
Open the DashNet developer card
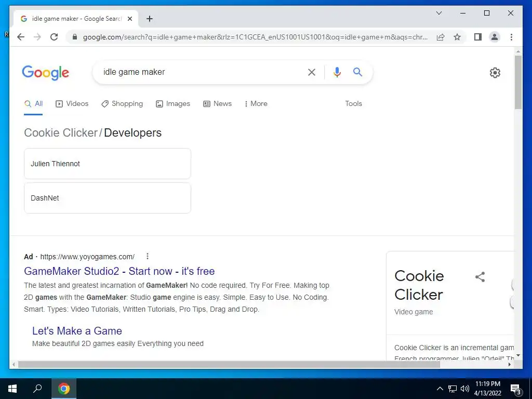click(x=108, y=198)
